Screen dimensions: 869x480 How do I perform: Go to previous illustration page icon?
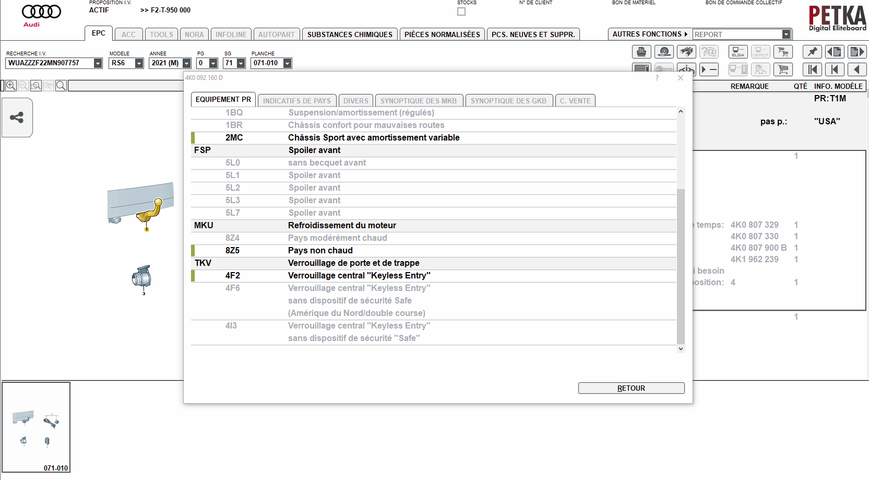tap(835, 52)
